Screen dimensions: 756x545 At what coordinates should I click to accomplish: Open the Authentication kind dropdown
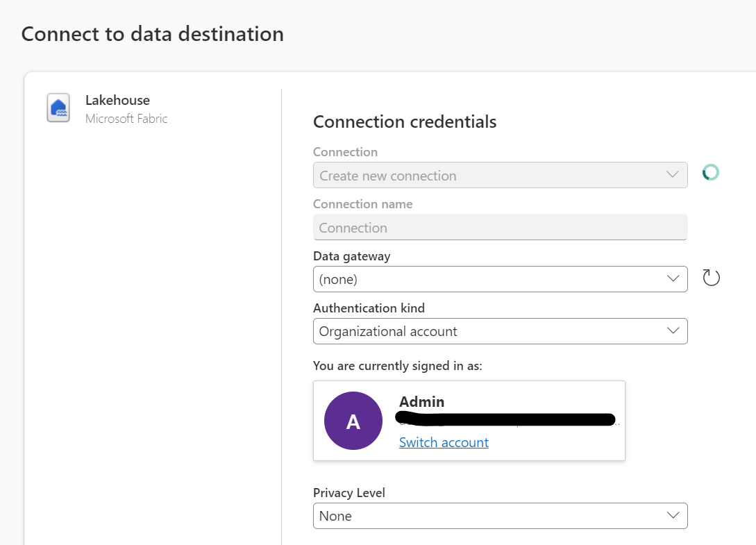(500, 331)
